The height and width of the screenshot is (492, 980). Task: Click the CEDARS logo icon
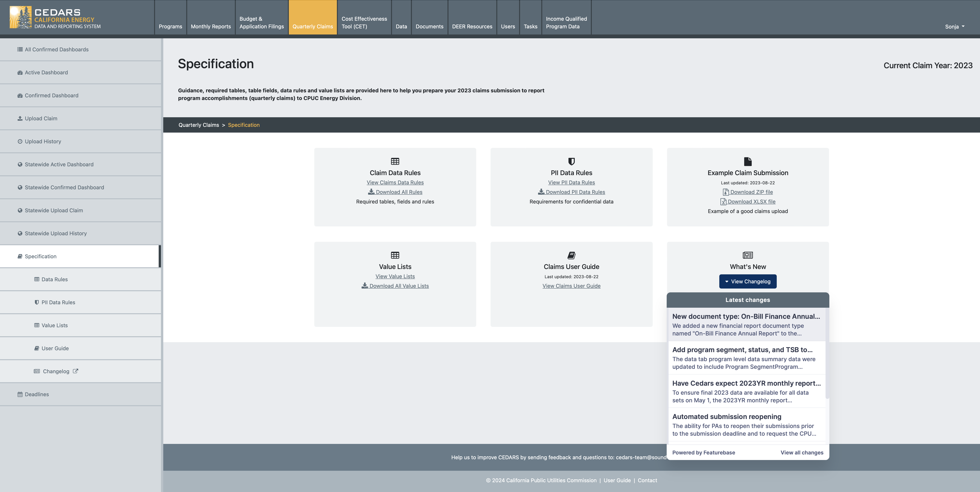[x=20, y=17]
